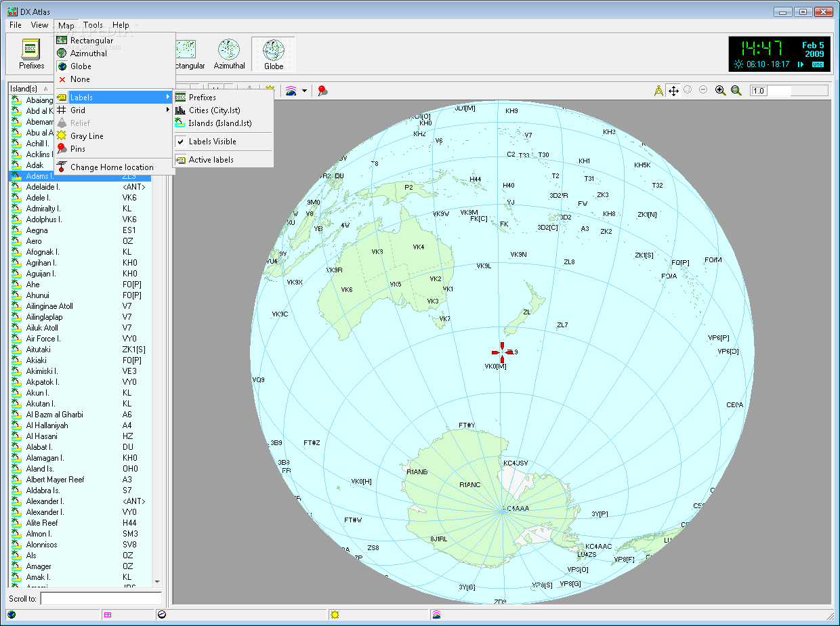Click the measure compass tool icon
The image size is (840, 626).
[658, 91]
